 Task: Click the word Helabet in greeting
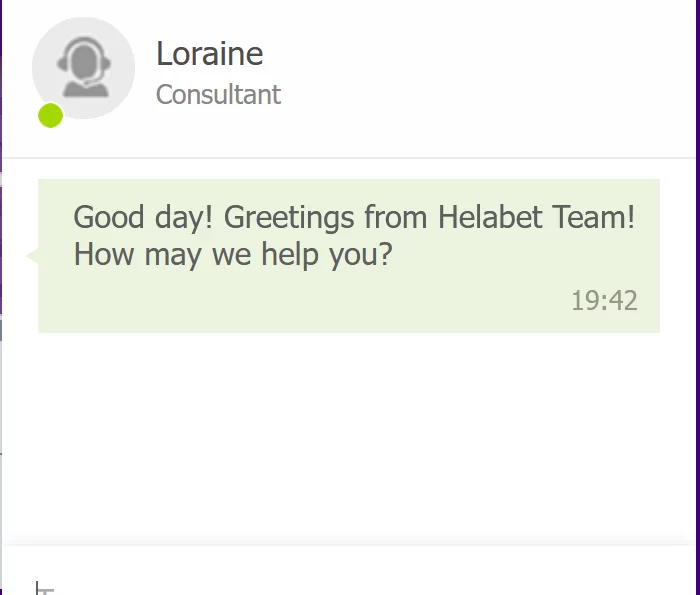[490, 217]
